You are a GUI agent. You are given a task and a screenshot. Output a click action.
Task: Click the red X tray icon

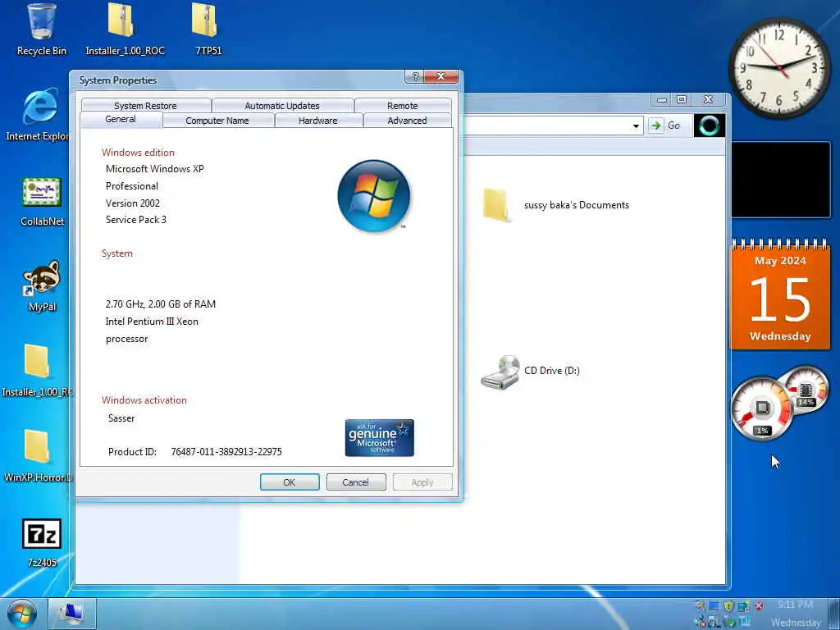[759, 606]
